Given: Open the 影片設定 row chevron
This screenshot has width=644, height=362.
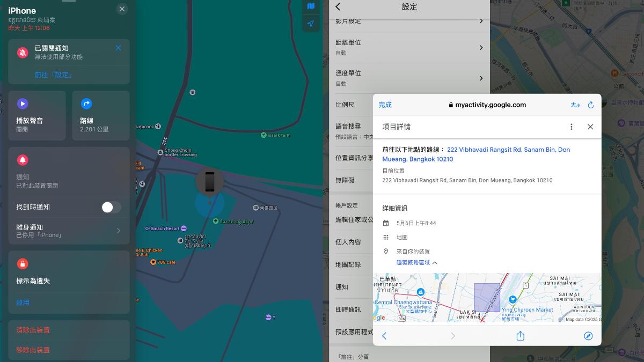Looking at the screenshot, I should (481, 21).
